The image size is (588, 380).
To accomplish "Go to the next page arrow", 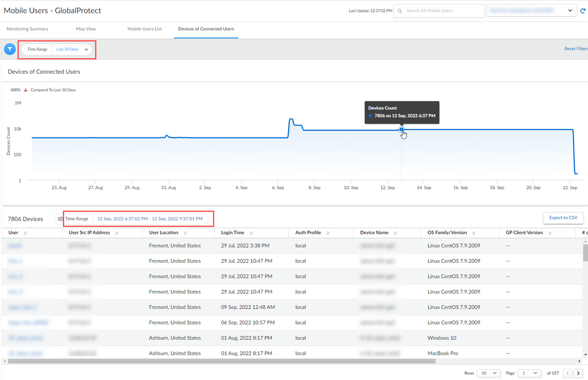I will click(x=579, y=373).
